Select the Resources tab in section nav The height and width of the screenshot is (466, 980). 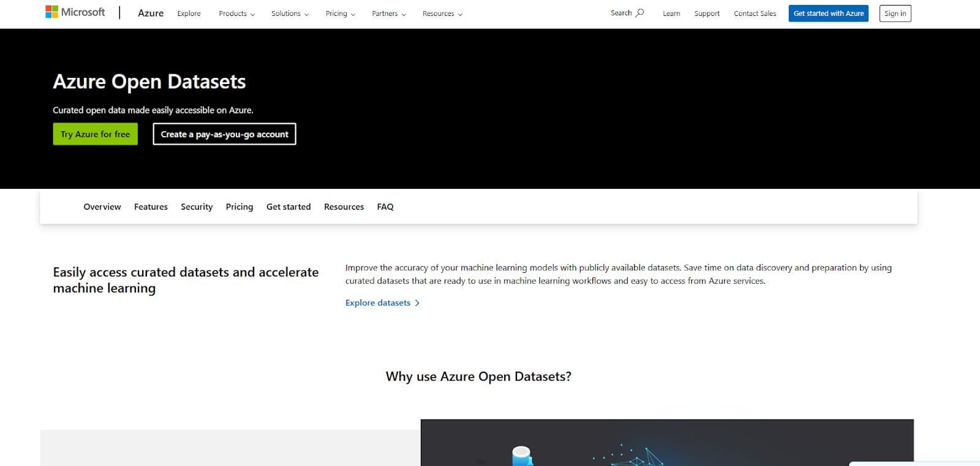344,207
